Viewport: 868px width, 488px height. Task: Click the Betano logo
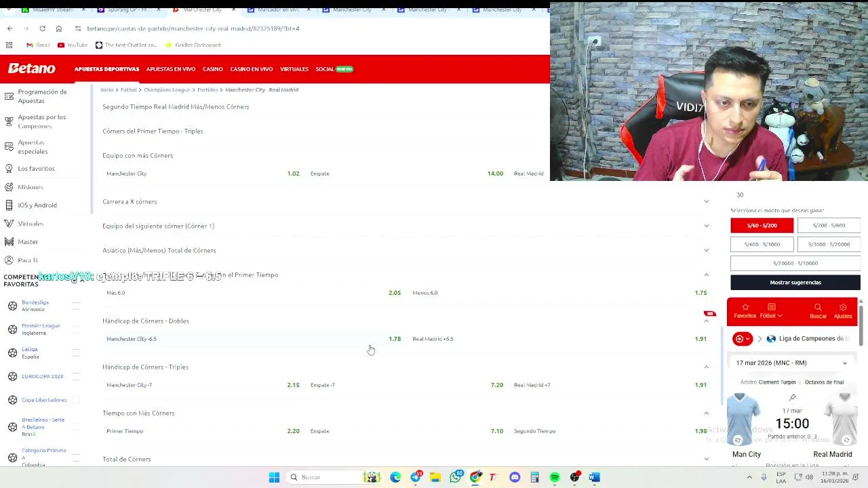tap(32, 68)
